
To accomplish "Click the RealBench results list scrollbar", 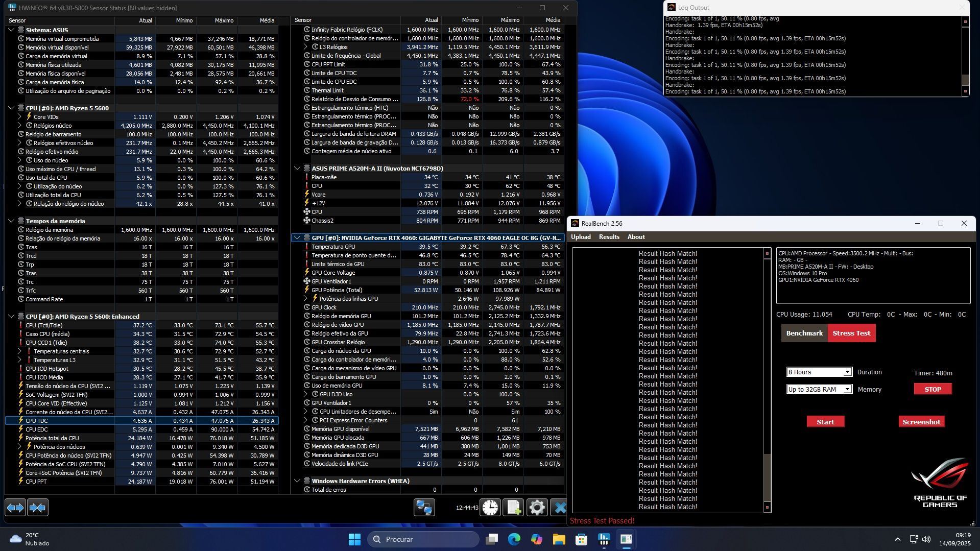I will point(767,380).
